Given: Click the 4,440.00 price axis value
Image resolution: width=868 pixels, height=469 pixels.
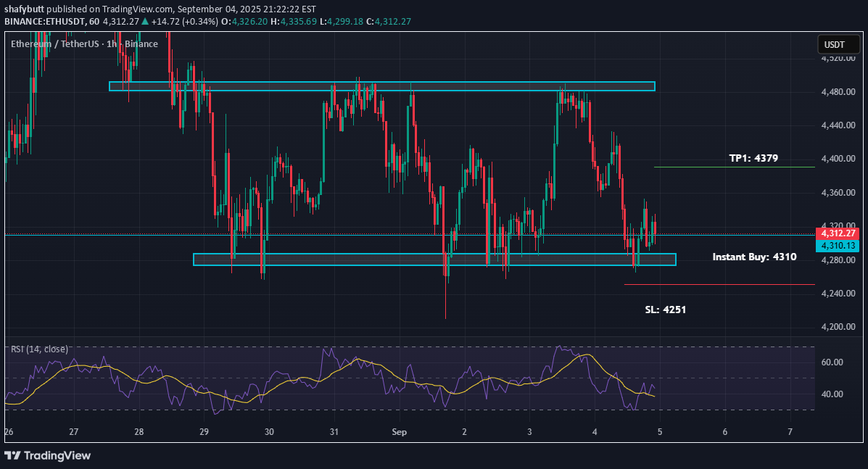Looking at the screenshot, I should coord(838,125).
